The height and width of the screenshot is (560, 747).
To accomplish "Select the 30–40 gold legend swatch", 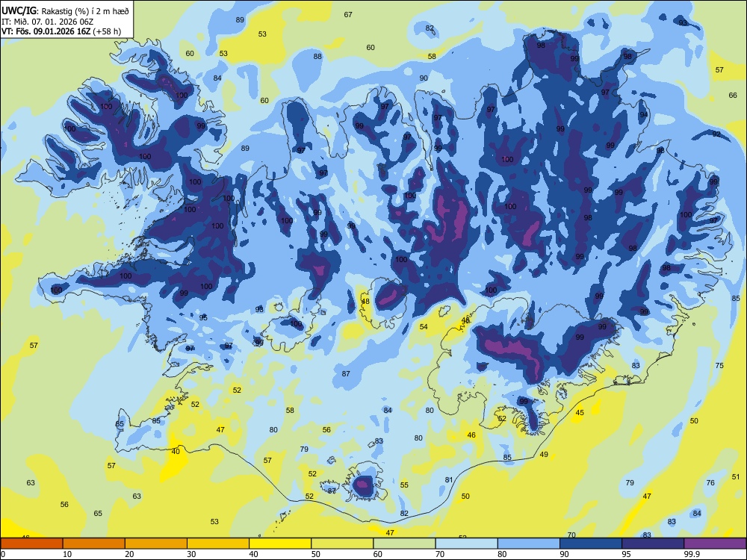I will [218, 544].
